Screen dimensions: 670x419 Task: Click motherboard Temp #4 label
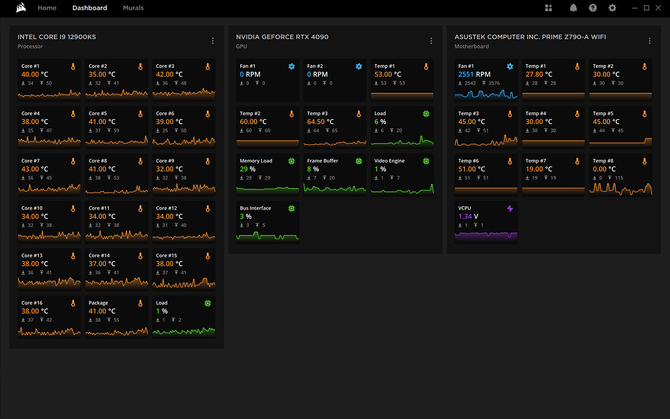tap(536, 114)
